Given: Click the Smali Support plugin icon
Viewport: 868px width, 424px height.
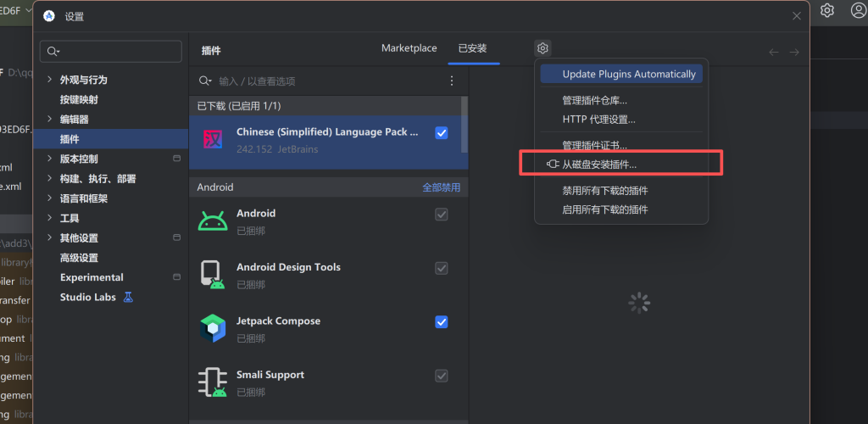Looking at the screenshot, I should coord(213,382).
